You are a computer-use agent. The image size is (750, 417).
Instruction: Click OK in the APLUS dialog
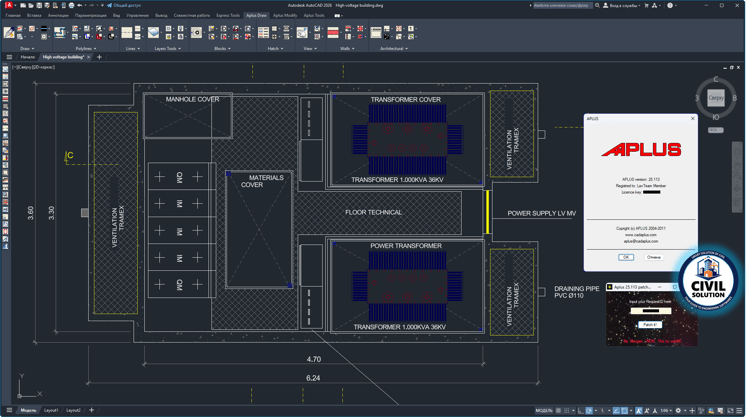coord(626,257)
